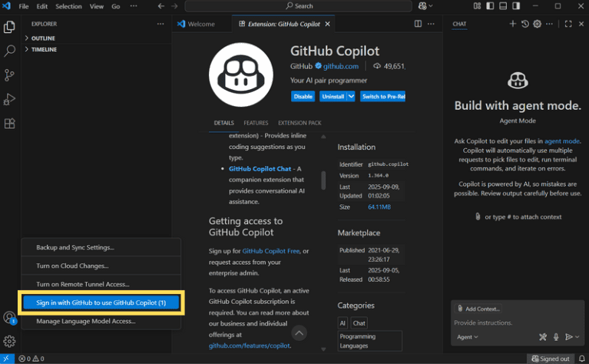This screenshot has height=364, width=589.
Task: Open the View menu
Action: (97, 6)
